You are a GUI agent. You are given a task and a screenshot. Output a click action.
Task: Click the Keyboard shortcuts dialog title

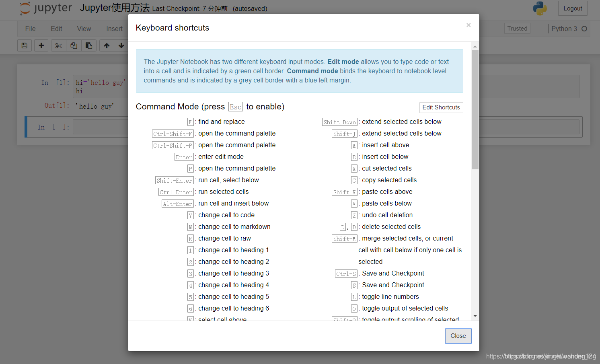pyautogui.click(x=173, y=28)
